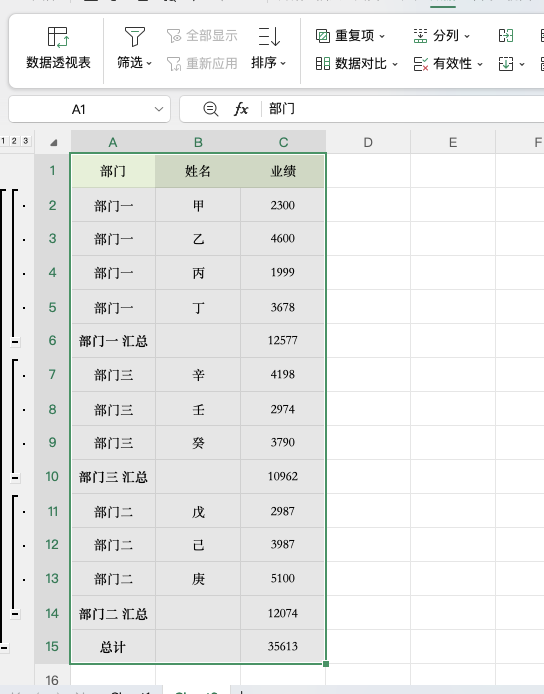Image resolution: width=544 pixels, height=694 pixels.
Task: Select column B header
Action: coord(198,143)
